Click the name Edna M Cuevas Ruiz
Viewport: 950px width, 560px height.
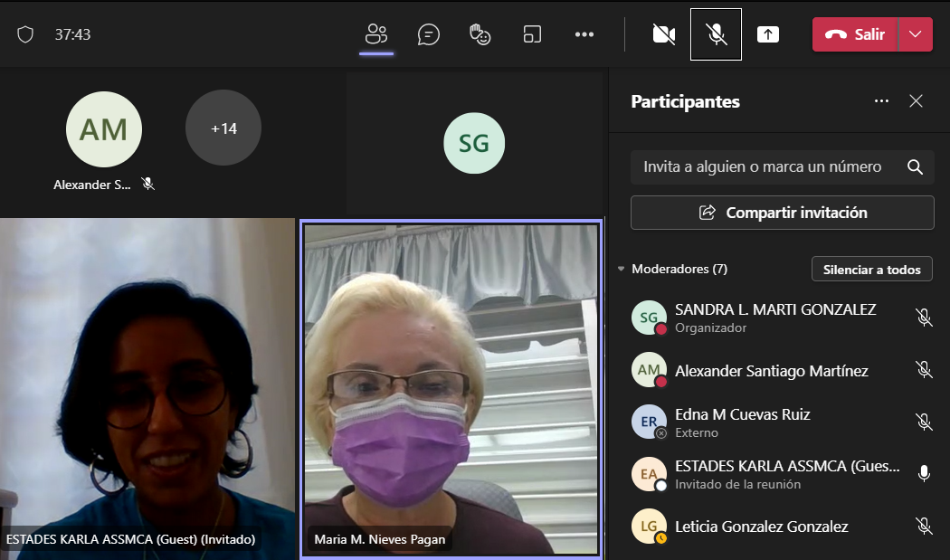742,414
